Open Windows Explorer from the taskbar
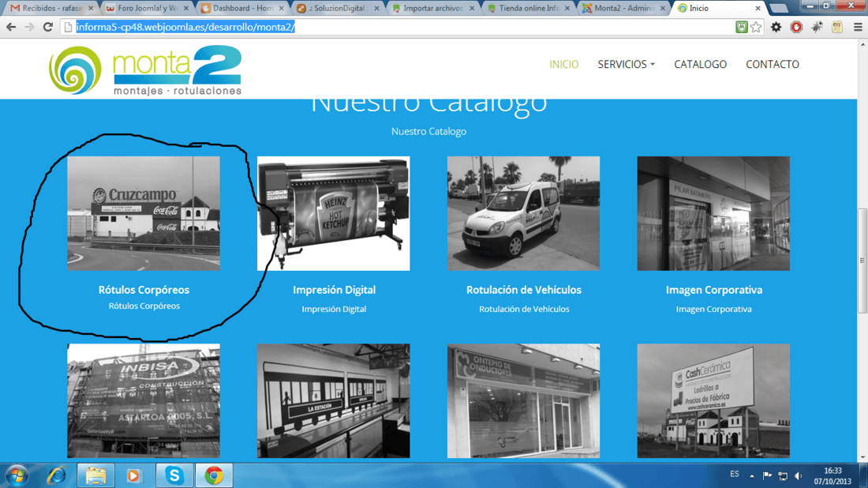The width and height of the screenshot is (868, 488). tap(95, 476)
